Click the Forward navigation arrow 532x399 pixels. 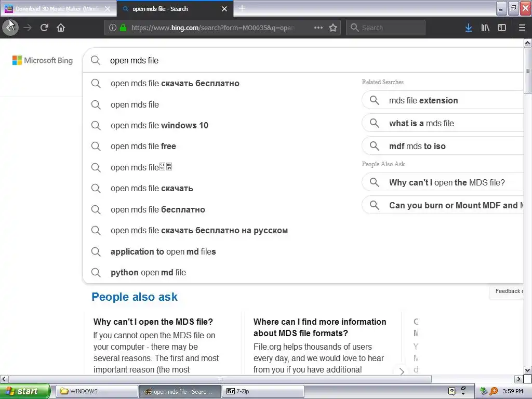click(x=28, y=28)
